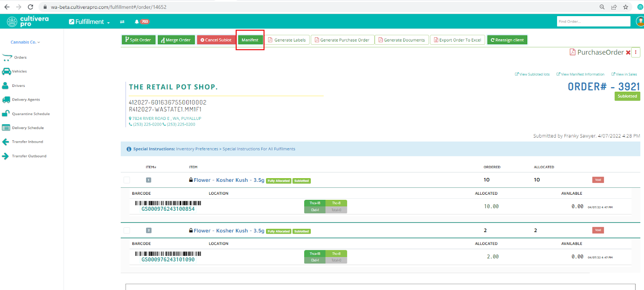The image size is (644, 290).
Task: Click Generate Labels
Action: (x=287, y=40)
